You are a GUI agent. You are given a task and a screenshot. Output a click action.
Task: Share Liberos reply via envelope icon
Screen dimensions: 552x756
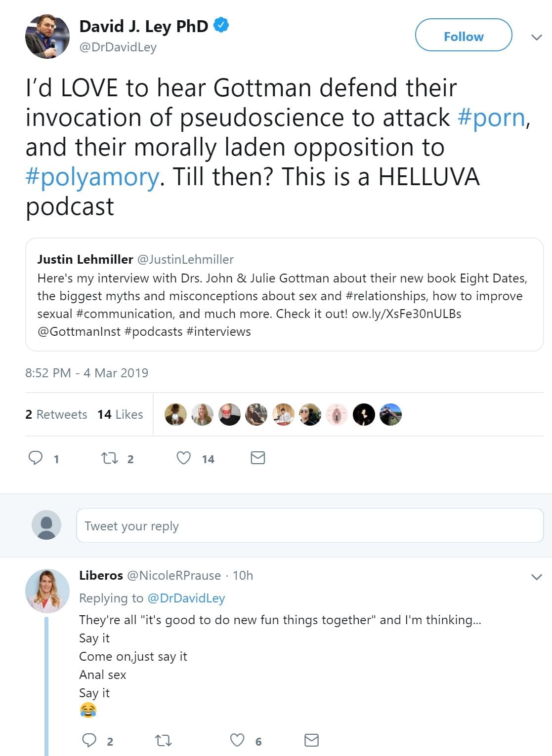[x=311, y=740]
